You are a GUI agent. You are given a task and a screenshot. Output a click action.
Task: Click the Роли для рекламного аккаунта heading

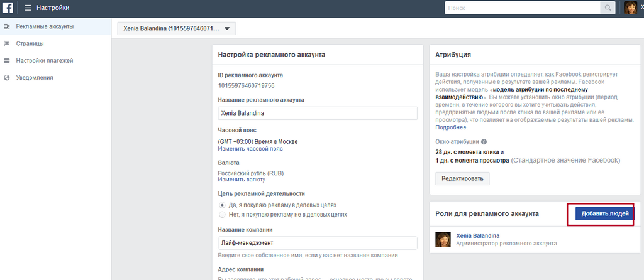[x=487, y=213]
